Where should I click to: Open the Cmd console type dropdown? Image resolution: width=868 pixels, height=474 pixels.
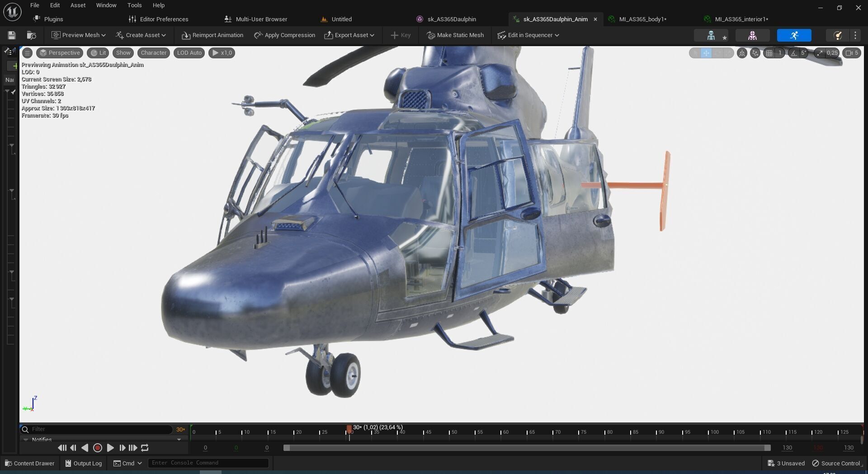[128, 463]
